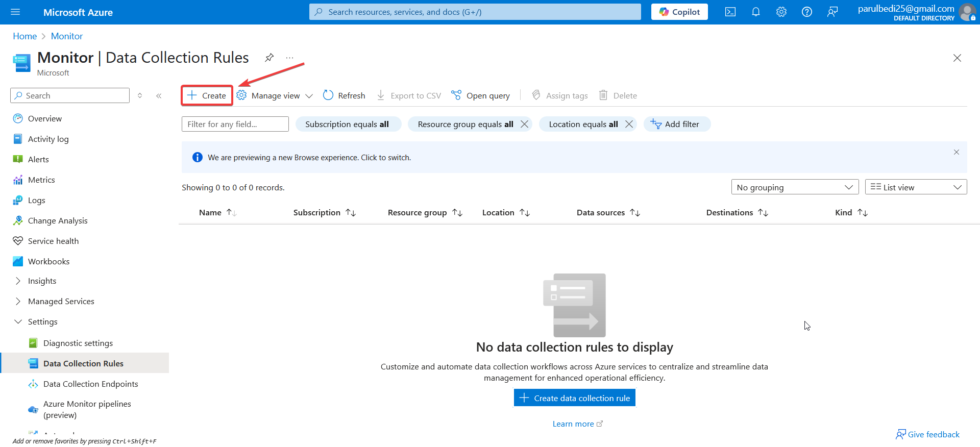The height and width of the screenshot is (447, 980).
Task: Open the Learn more link
Action: (x=577, y=424)
